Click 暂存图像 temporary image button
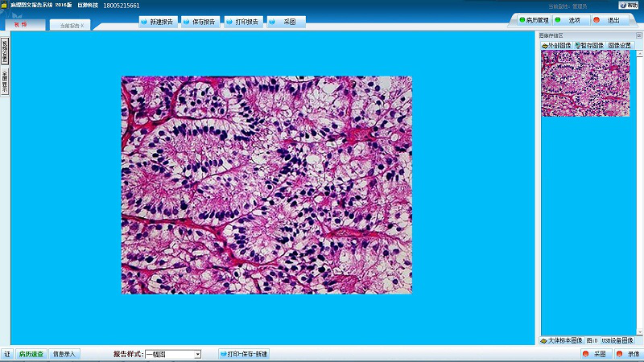 click(x=588, y=46)
